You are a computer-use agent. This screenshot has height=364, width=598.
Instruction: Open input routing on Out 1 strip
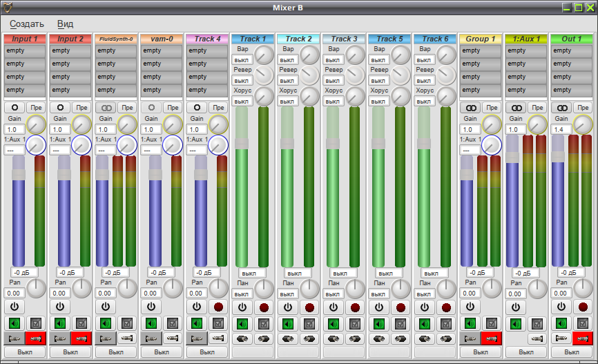(561, 338)
